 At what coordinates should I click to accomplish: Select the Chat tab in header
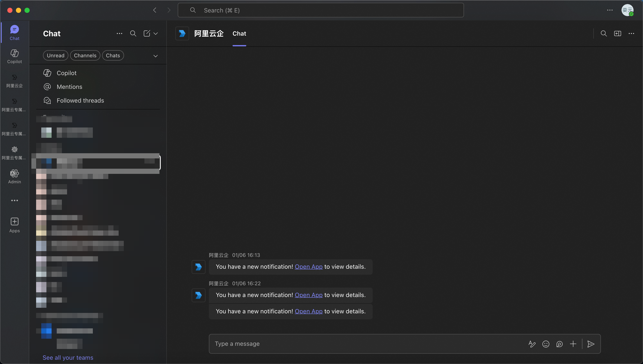pyautogui.click(x=239, y=33)
